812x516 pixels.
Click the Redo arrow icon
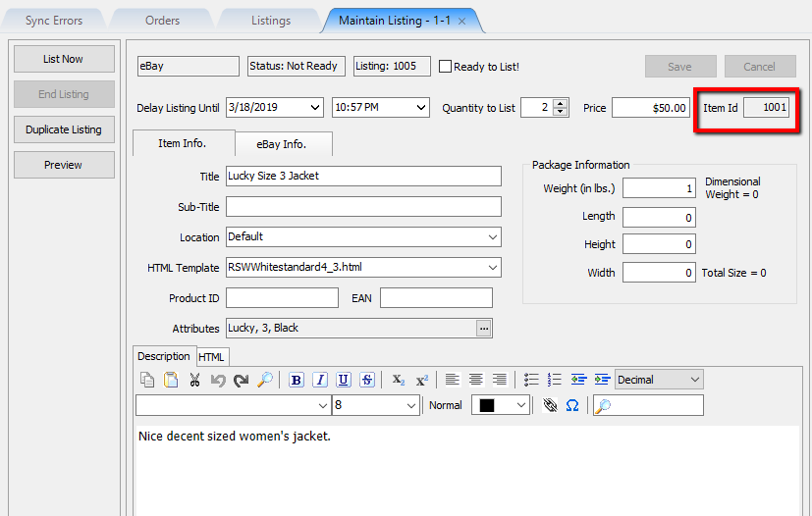[242, 381]
